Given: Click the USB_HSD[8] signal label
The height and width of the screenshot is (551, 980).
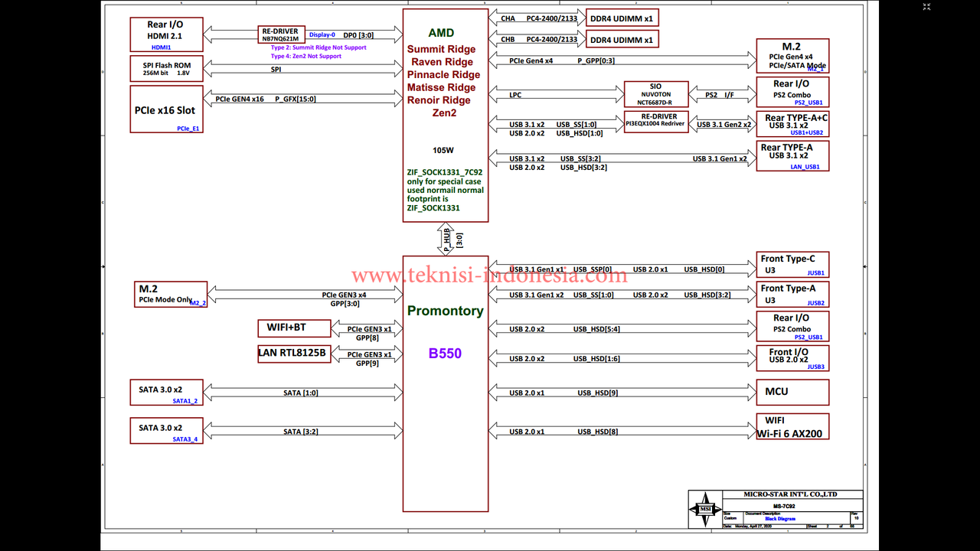Looking at the screenshot, I should (598, 432).
